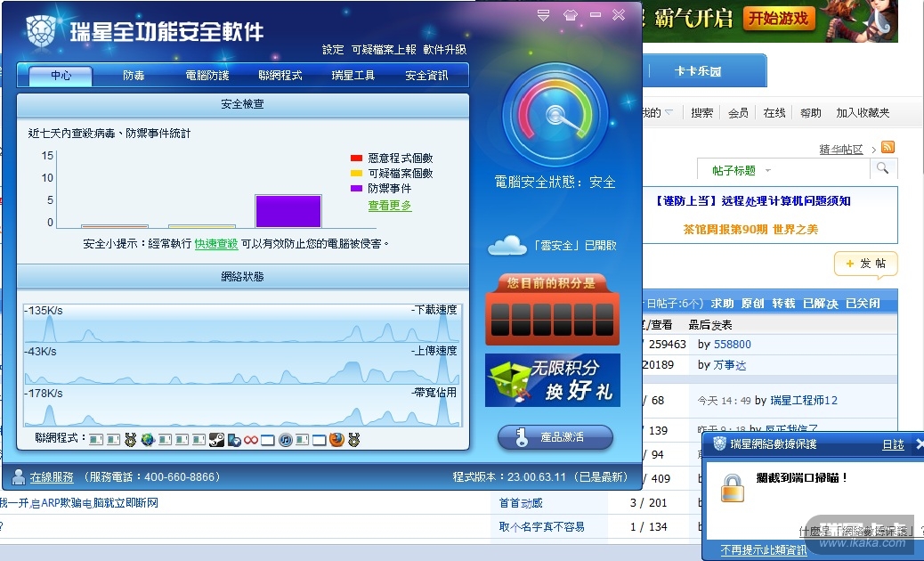Open the thread 我一开启ARP欺骗电脑就立即断网

[79, 502]
